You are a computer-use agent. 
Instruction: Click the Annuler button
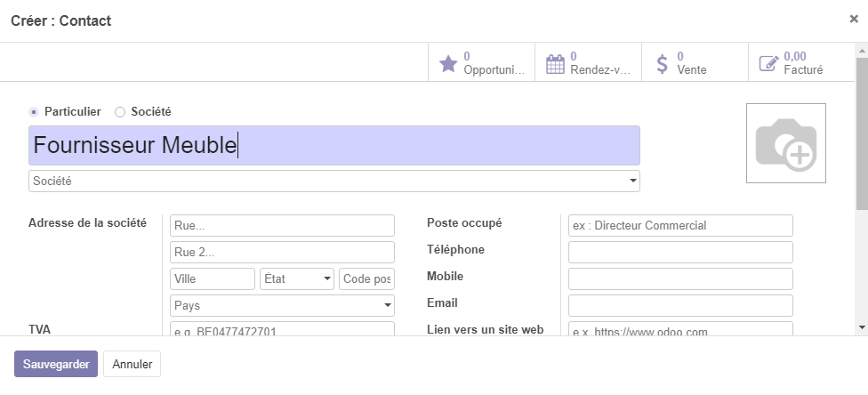tap(133, 364)
